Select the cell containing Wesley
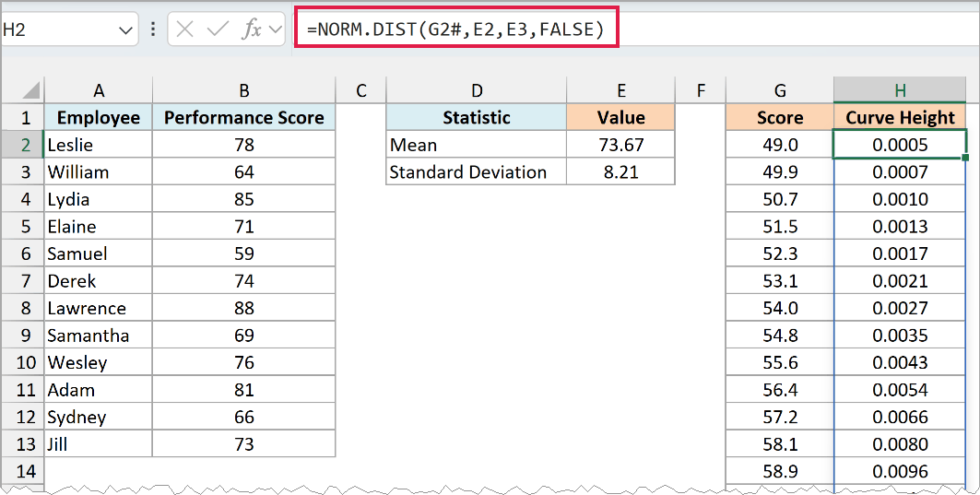This screenshot has height=495, width=980. click(x=98, y=362)
